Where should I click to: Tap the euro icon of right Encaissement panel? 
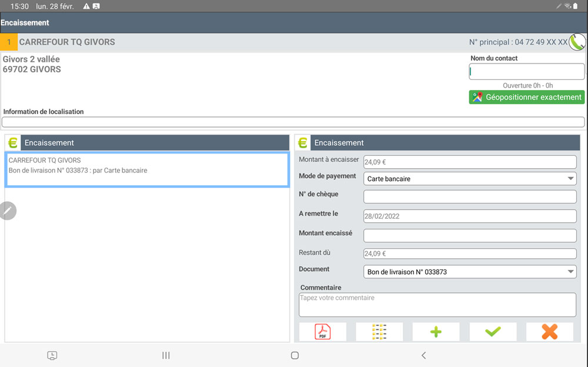pyautogui.click(x=303, y=142)
